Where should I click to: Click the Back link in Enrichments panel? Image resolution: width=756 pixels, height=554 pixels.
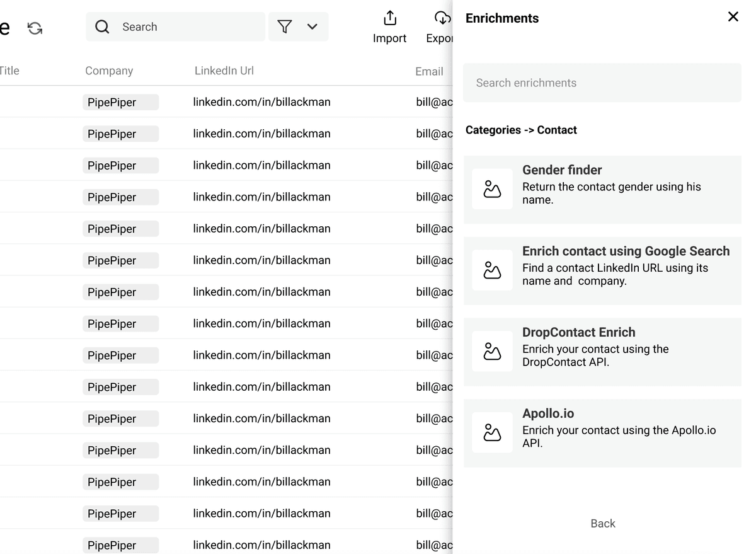[x=603, y=523]
